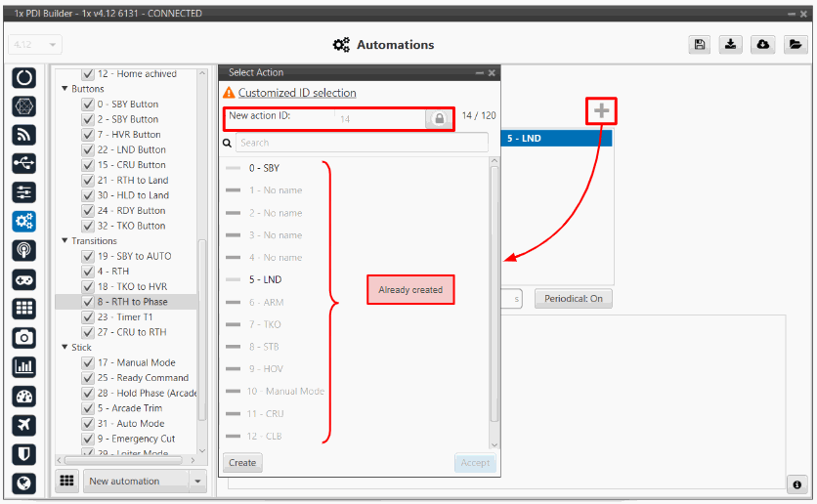This screenshot has height=504, width=817.
Task: Click the cloud upload toolbar icon
Action: coord(763,45)
